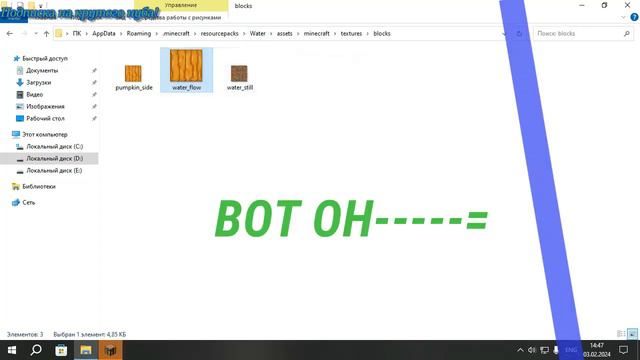Click resourcepacks in the address path
The width and height of the screenshot is (640, 360).
coord(219,33)
